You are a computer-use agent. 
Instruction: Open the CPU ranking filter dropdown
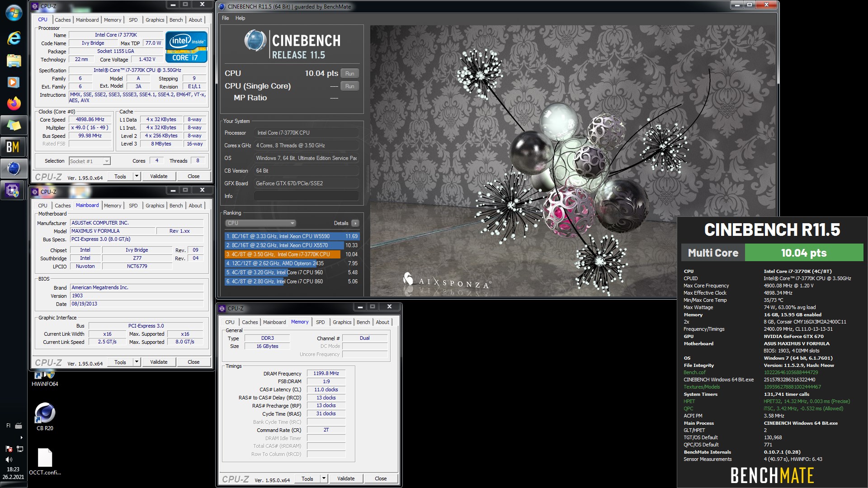[260, 223]
